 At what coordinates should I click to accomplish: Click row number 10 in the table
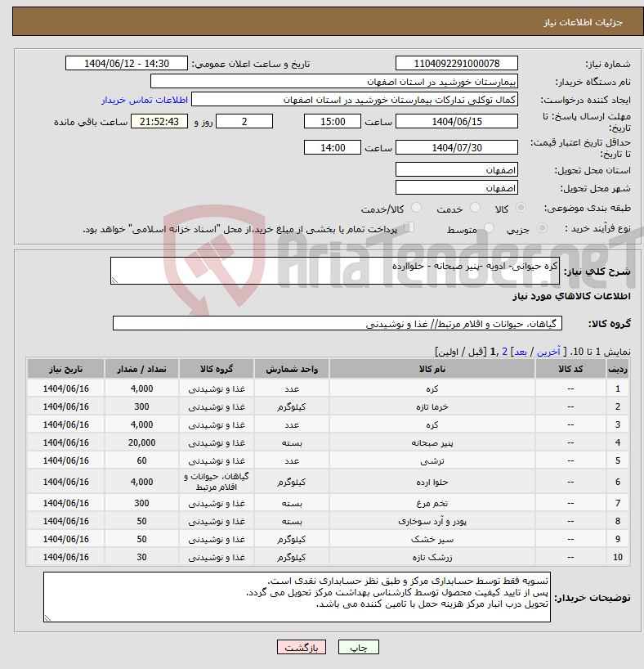tap(618, 557)
